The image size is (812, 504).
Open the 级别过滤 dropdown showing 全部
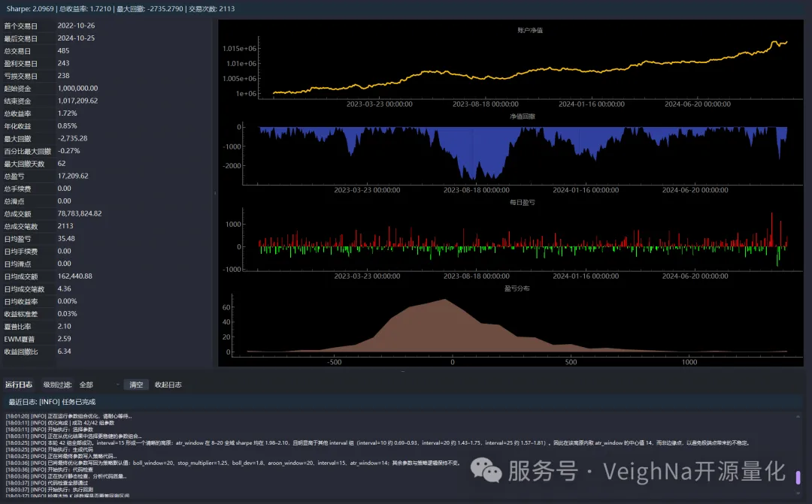pos(99,385)
